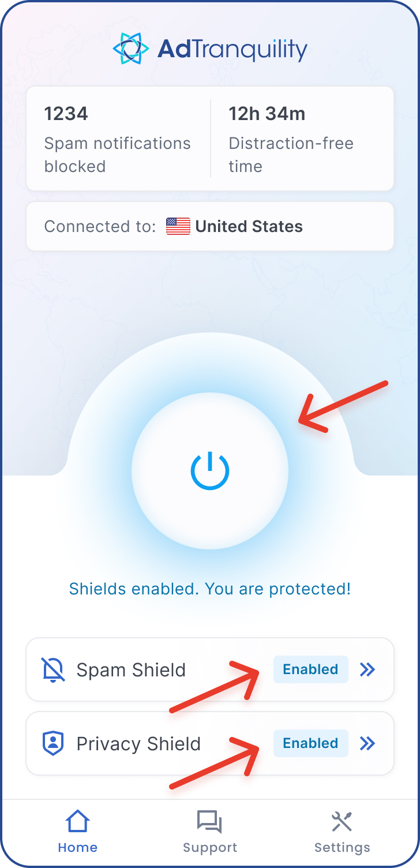The height and width of the screenshot is (868, 420).
Task: Toggle the Privacy Shield Enabled badge
Action: [310, 743]
